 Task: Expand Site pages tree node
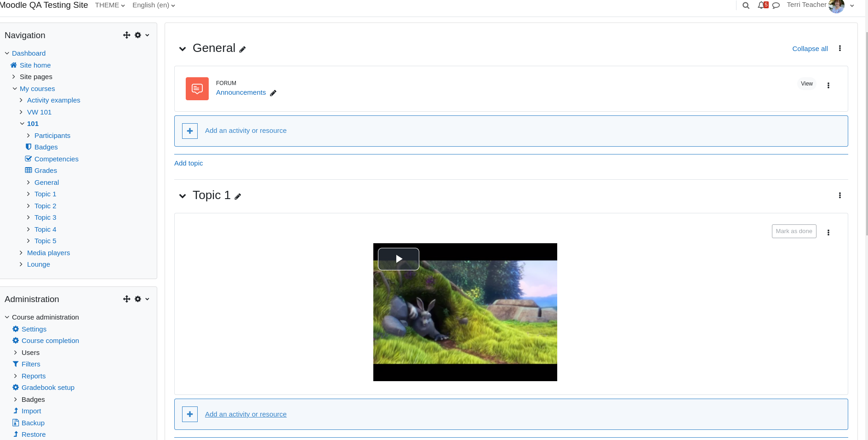click(14, 77)
